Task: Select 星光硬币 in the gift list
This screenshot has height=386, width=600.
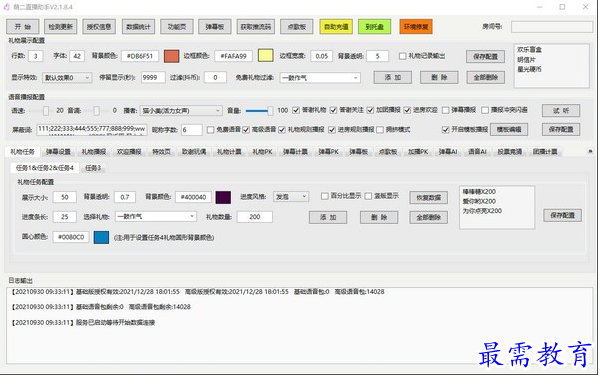Action: tap(530, 69)
